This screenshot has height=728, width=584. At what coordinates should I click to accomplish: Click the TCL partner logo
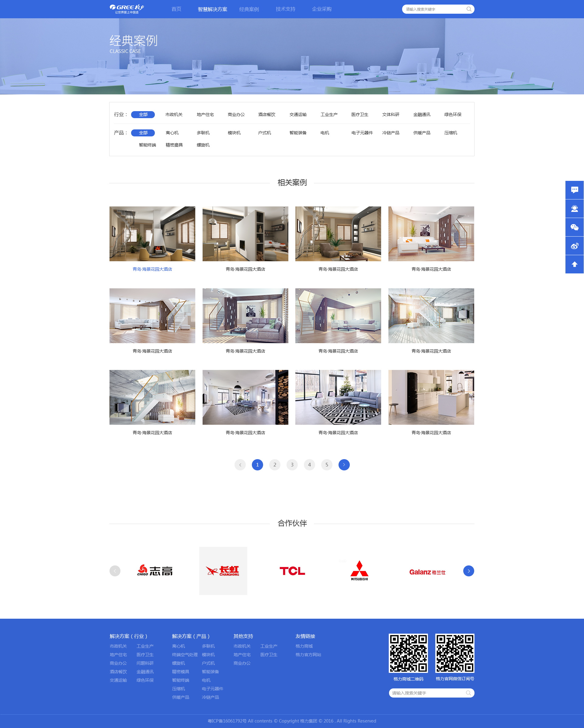(292, 571)
